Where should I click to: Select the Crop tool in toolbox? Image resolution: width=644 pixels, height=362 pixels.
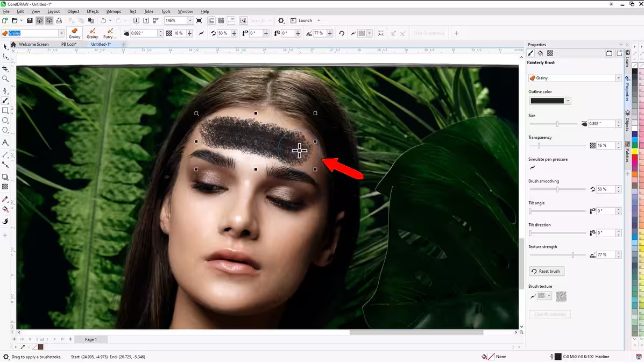pyautogui.click(x=5, y=69)
